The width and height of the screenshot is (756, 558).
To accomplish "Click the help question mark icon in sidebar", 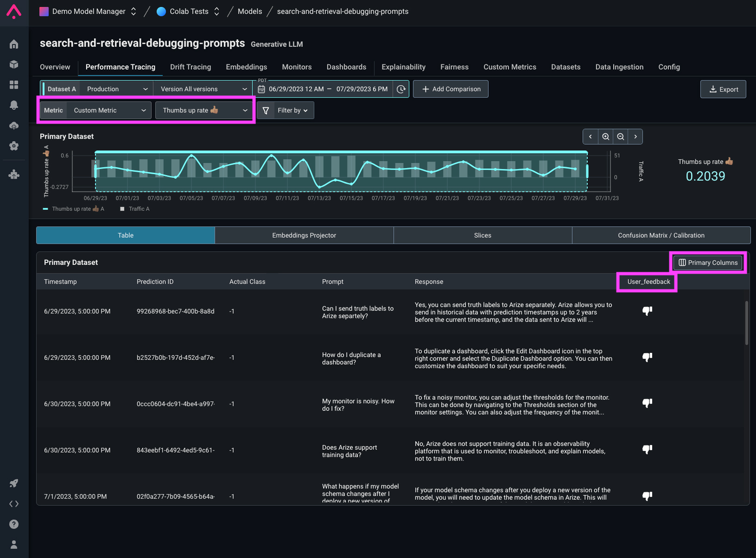I will pyautogui.click(x=14, y=524).
